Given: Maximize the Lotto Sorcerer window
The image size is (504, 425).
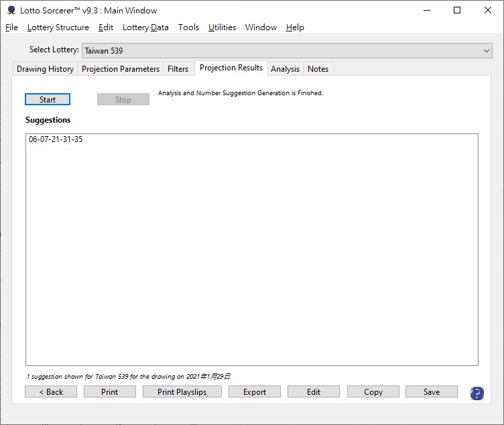Looking at the screenshot, I should 456,10.
